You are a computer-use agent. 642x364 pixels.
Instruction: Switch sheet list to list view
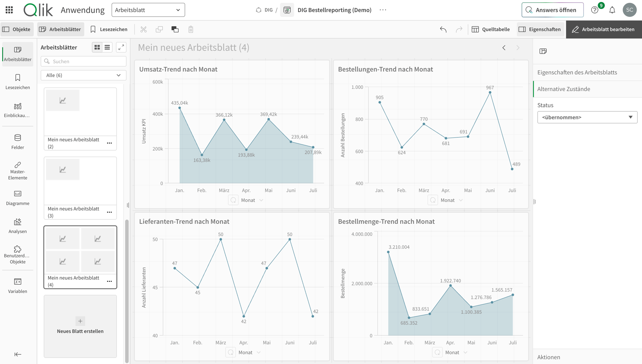(x=107, y=47)
